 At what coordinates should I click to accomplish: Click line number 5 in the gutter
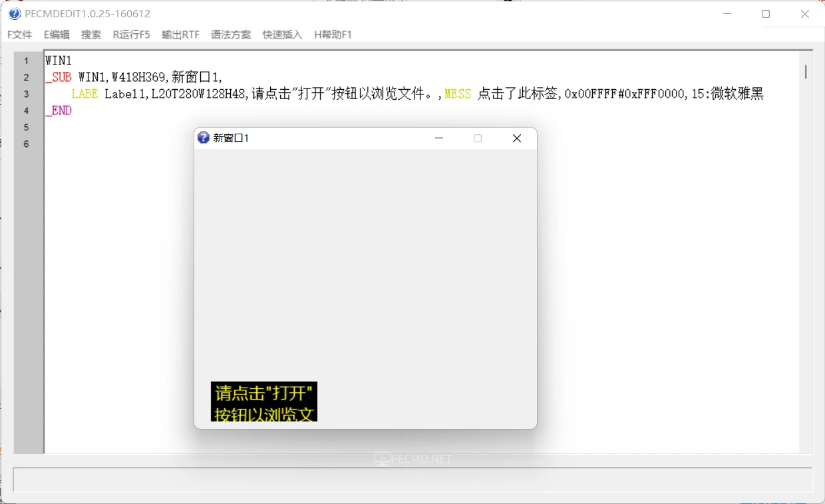click(27, 127)
